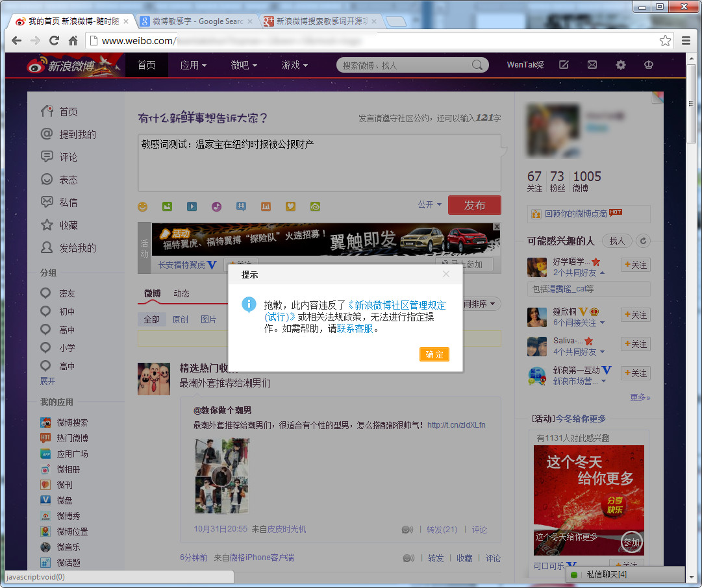Viewport: 702px width, 588px height.
Task: Open 热门微博 app in sidebar
Action: pos(64,438)
